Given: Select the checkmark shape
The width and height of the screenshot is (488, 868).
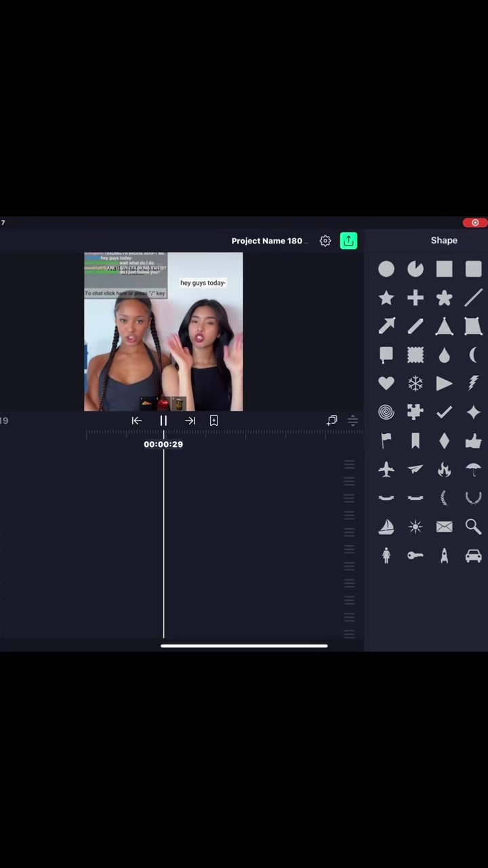Looking at the screenshot, I should [444, 412].
